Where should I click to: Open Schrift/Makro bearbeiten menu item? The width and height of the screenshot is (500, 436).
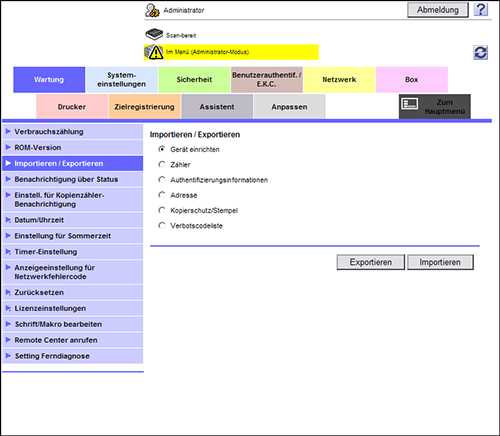coord(72,324)
